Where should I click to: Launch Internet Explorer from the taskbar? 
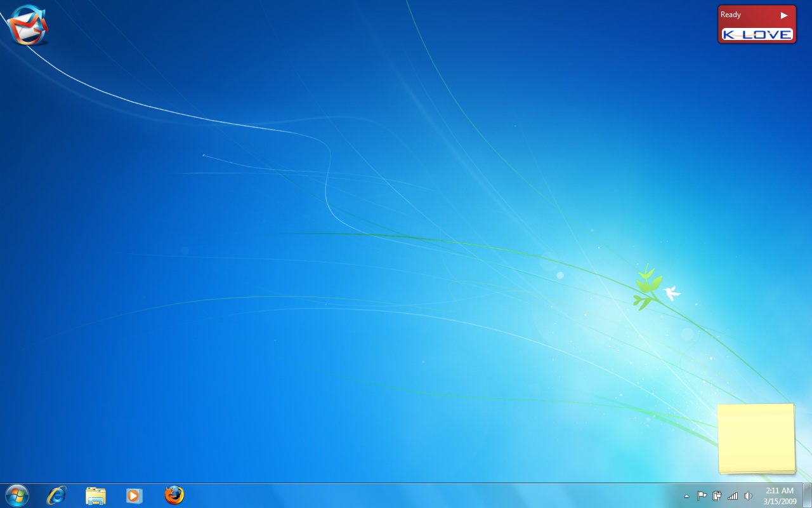pos(56,495)
